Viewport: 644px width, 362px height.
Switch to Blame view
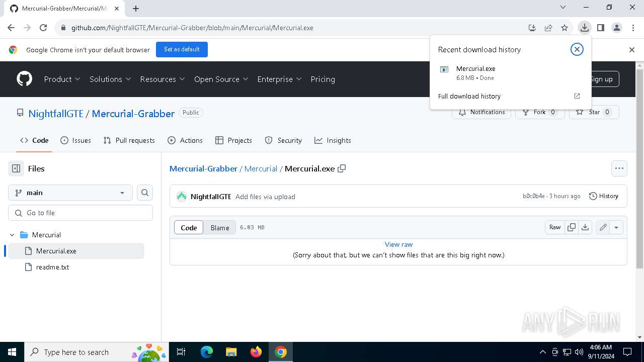click(220, 227)
